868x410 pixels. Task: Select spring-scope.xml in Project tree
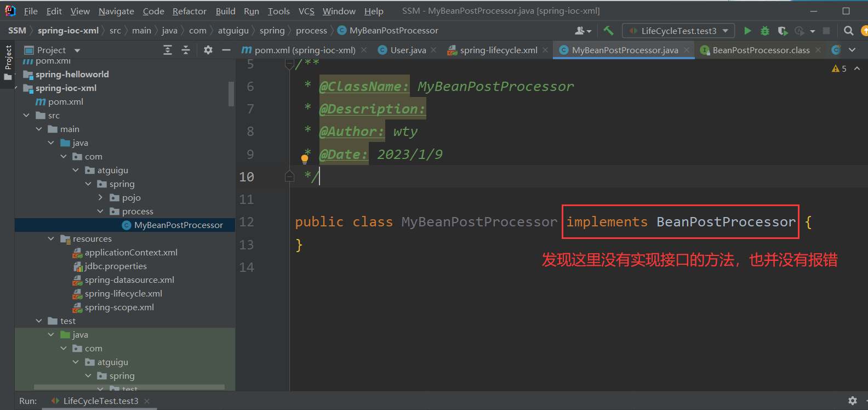point(119,307)
